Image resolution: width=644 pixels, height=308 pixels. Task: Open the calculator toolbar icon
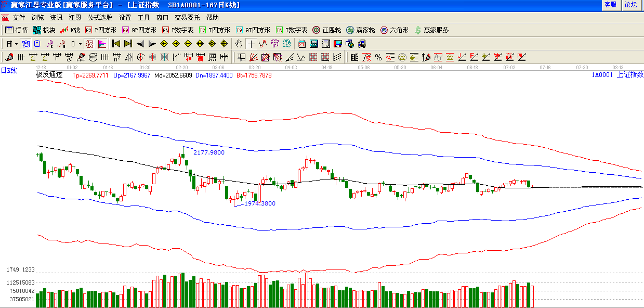pyautogui.click(x=314, y=44)
